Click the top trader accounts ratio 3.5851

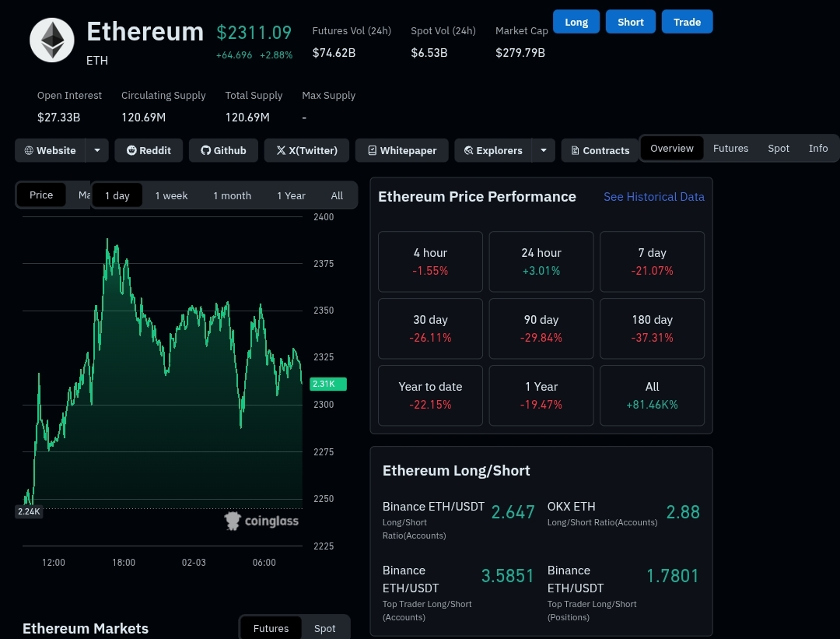pyautogui.click(x=507, y=576)
